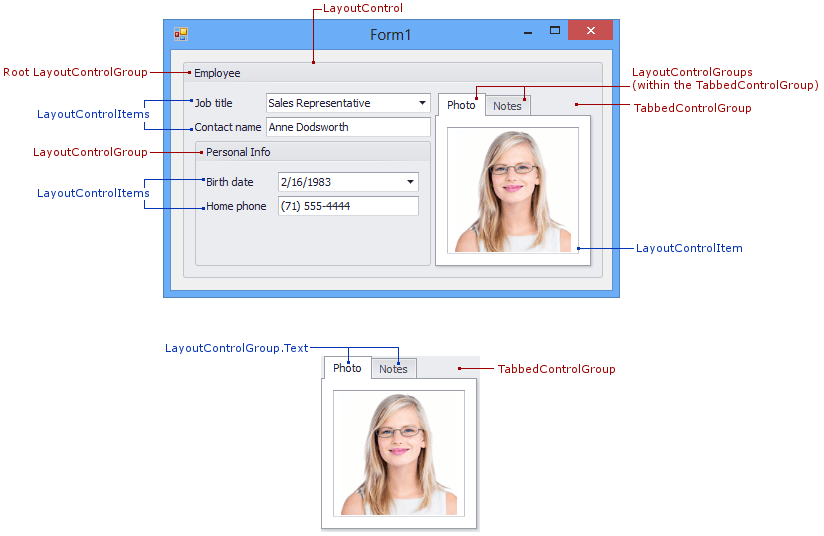Click the Root LayoutControlGroup annotation text
The image size is (824, 536).
tap(75, 72)
